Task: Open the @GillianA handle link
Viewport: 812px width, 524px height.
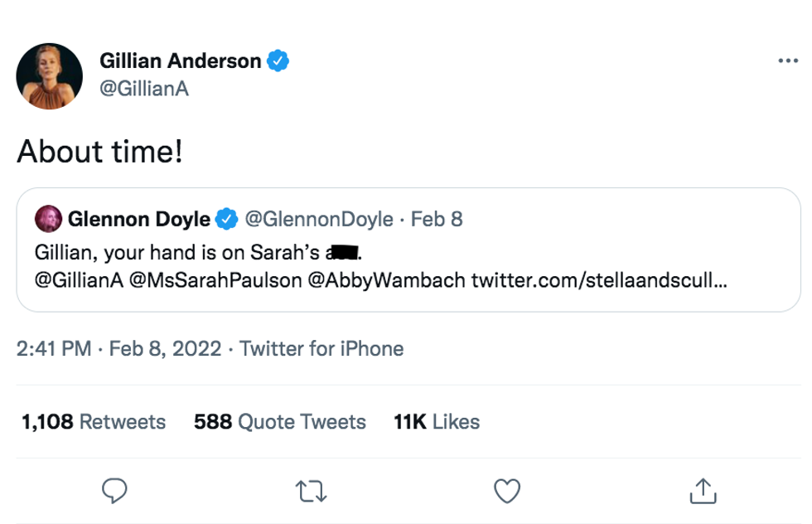Action: point(144,88)
